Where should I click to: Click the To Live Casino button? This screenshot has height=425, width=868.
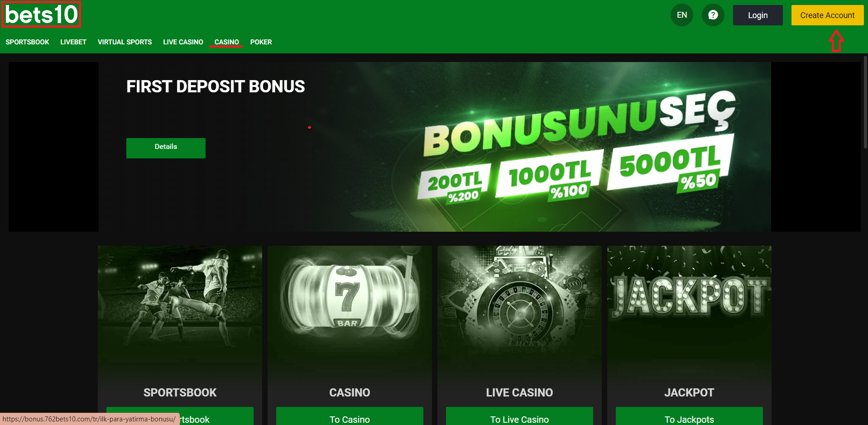(519, 417)
